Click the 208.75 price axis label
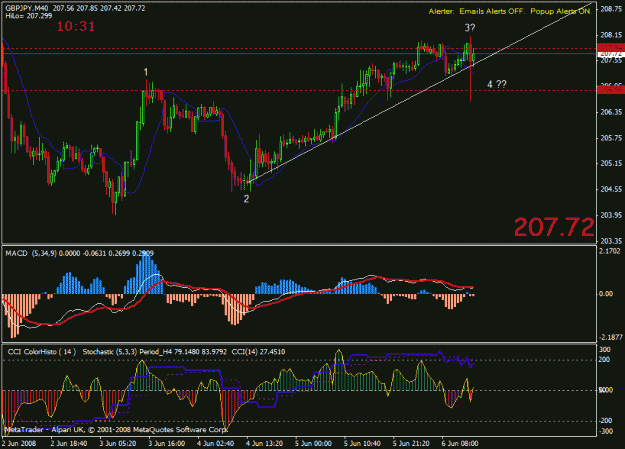 pos(611,9)
